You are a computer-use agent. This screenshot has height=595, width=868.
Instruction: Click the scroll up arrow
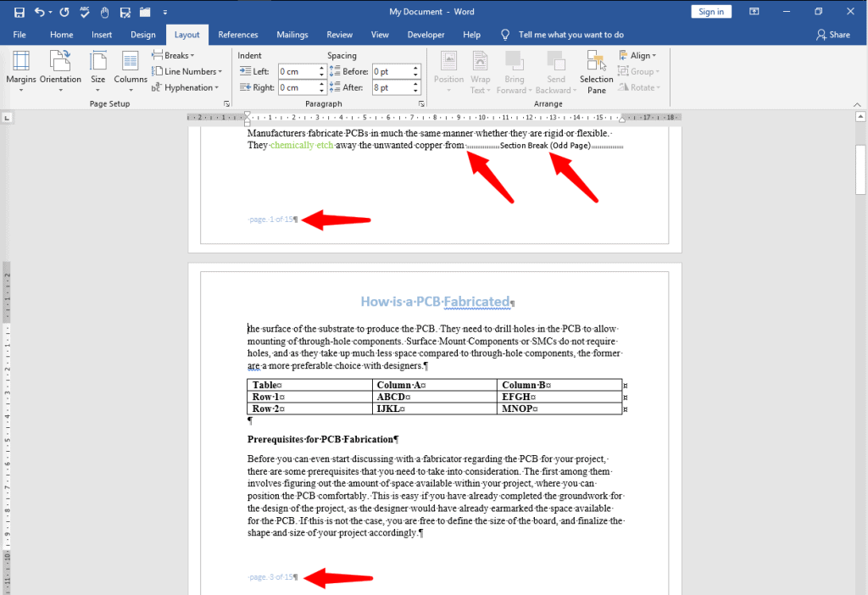860,117
